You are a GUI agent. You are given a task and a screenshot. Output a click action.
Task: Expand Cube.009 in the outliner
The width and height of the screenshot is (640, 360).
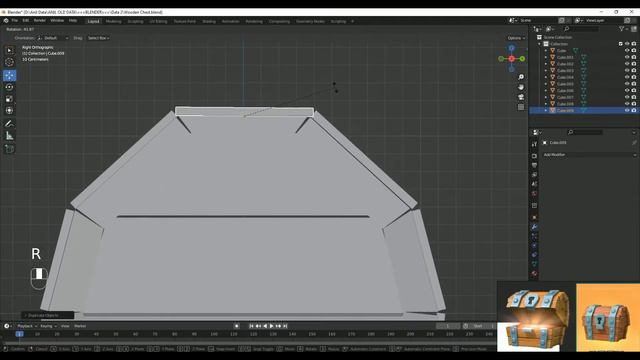(546, 111)
